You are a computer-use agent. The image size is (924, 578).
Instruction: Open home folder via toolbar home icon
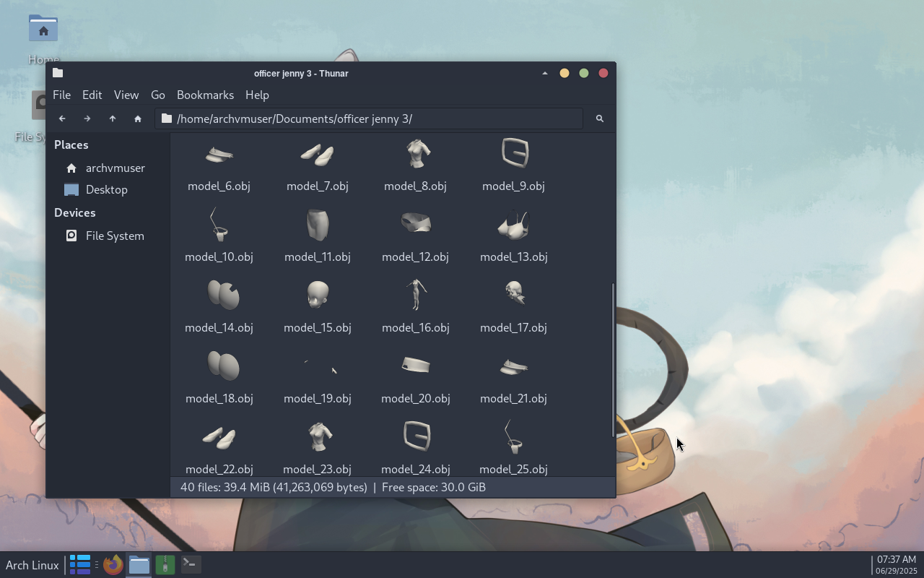point(138,118)
